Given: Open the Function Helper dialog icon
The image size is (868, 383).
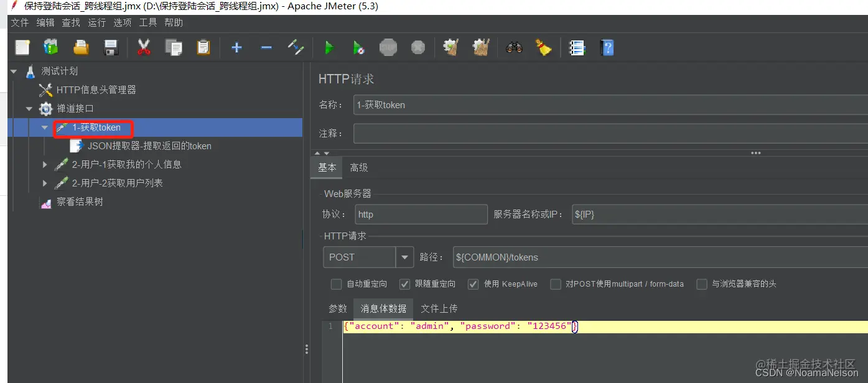Looking at the screenshot, I should [577, 47].
